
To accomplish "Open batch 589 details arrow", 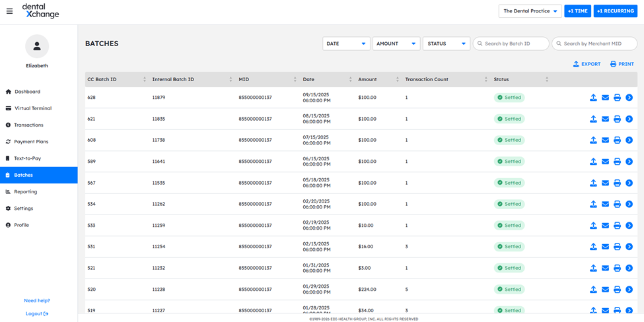I will pyautogui.click(x=629, y=162).
